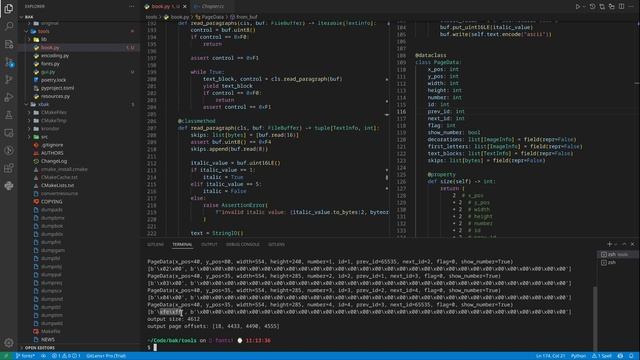This screenshot has height=360, width=640.
Task: Click GitLens+ Pro (Trial) in status bar
Action: click(106, 356)
